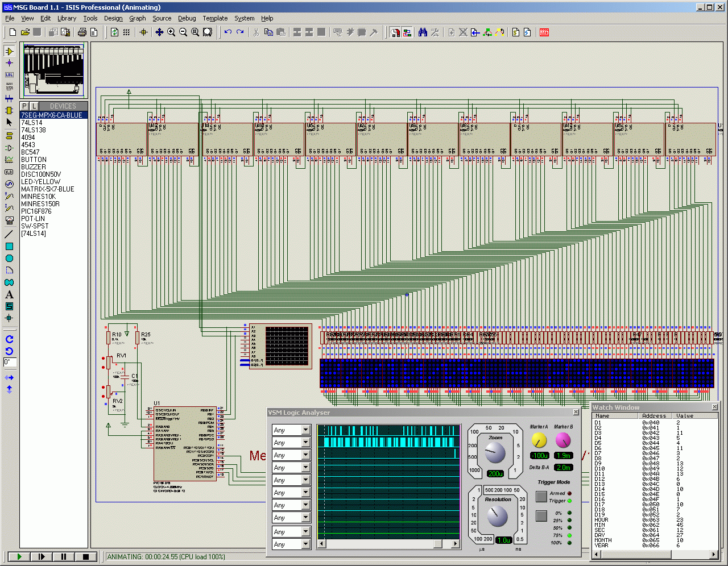Open the System menu
The width and height of the screenshot is (728, 566).
[245, 18]
